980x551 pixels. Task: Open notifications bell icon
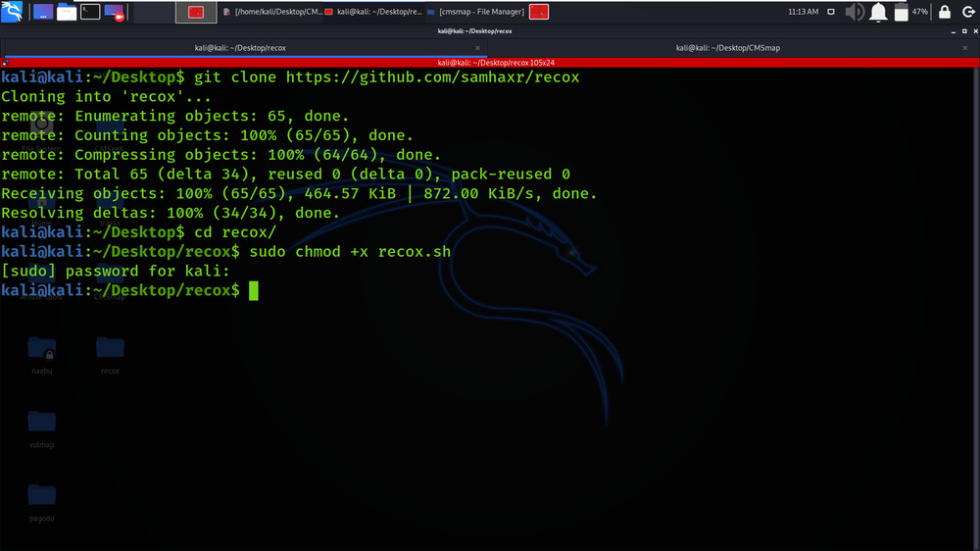(878, 12)
